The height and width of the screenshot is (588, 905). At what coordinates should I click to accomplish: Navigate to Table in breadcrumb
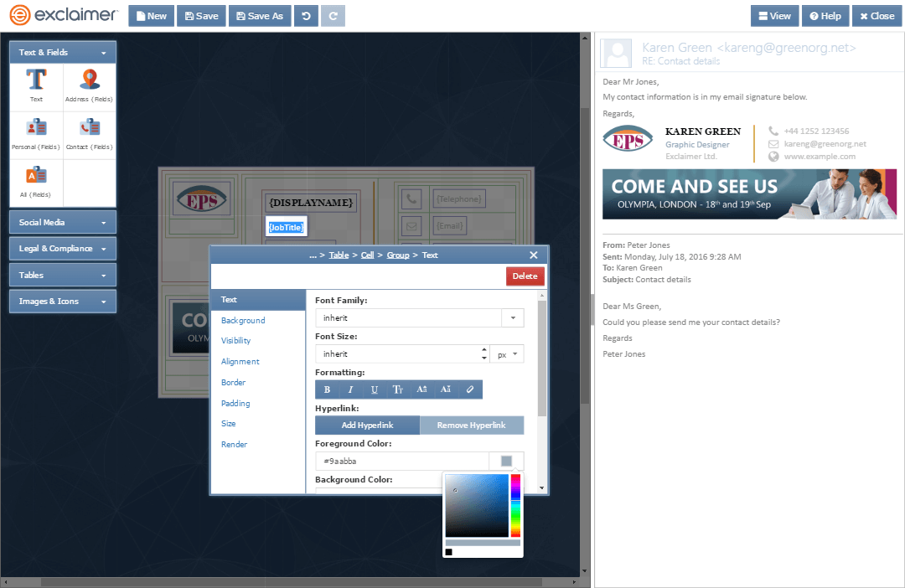pos(339,255)
